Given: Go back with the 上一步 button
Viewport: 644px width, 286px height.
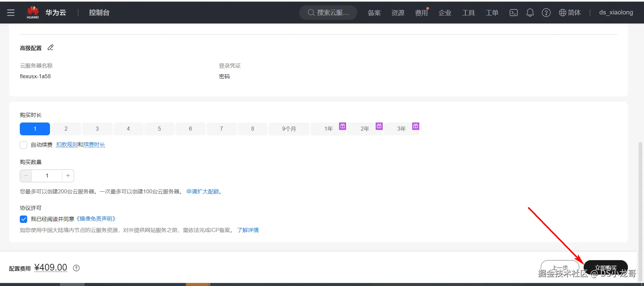Looking at the screenshot, I should [x=560, y=268].
